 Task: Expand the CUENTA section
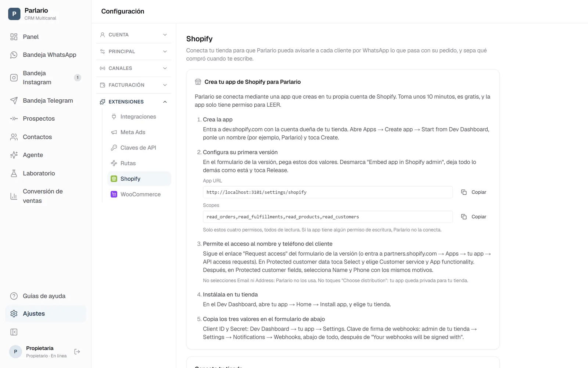[134, 35]
